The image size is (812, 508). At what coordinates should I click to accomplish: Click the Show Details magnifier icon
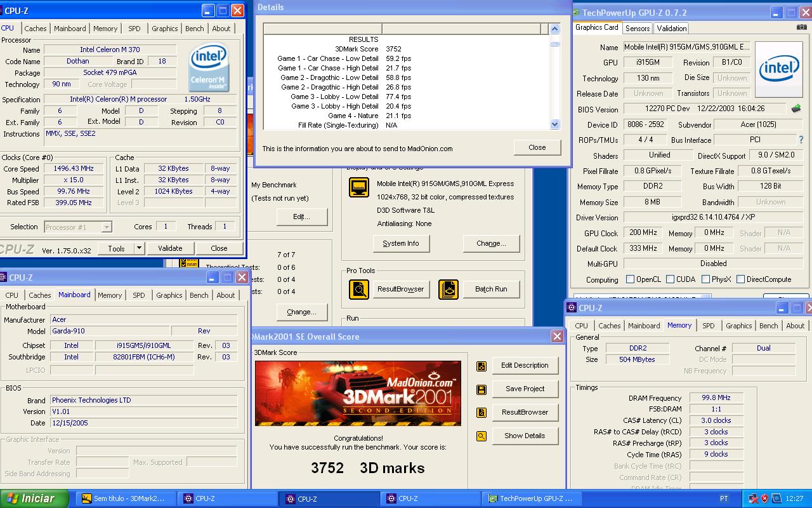tap(481, 436)
